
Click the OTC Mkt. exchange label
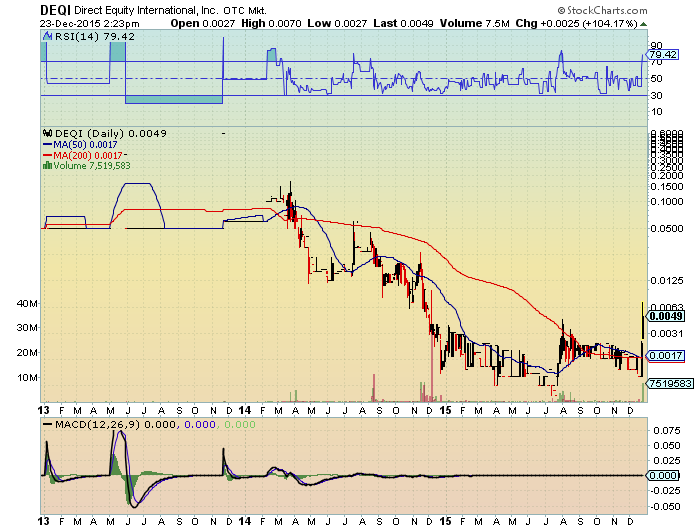tap(245, 11)
